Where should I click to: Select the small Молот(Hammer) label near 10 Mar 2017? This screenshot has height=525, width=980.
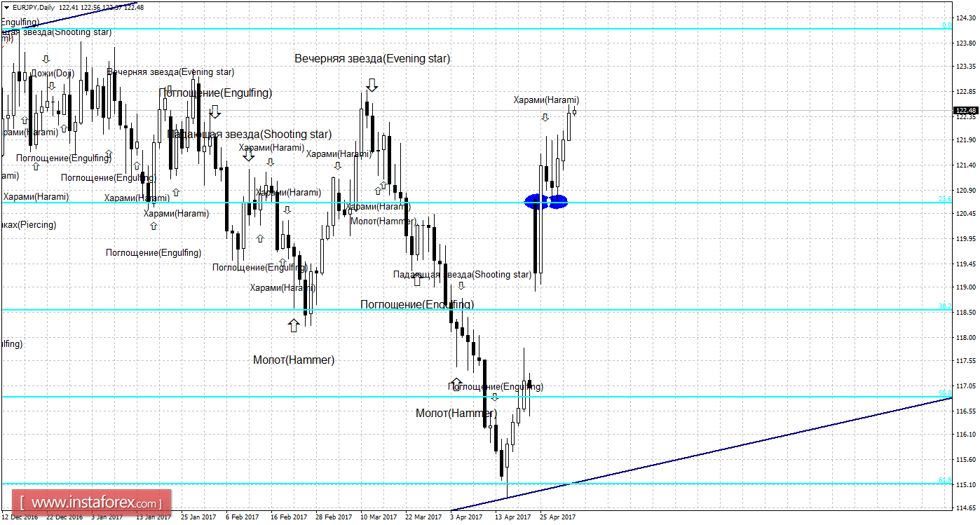[383, 221]
